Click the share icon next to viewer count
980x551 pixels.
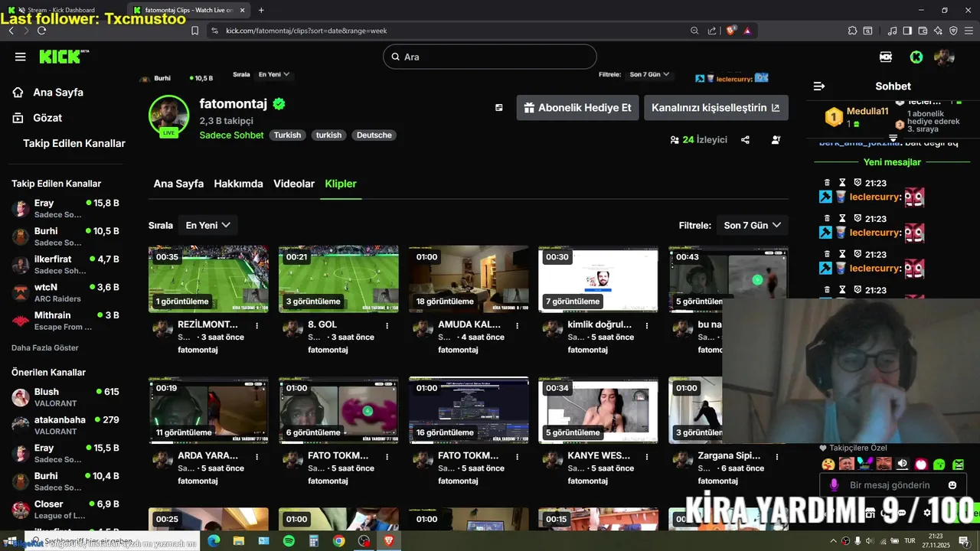[745, 140]
